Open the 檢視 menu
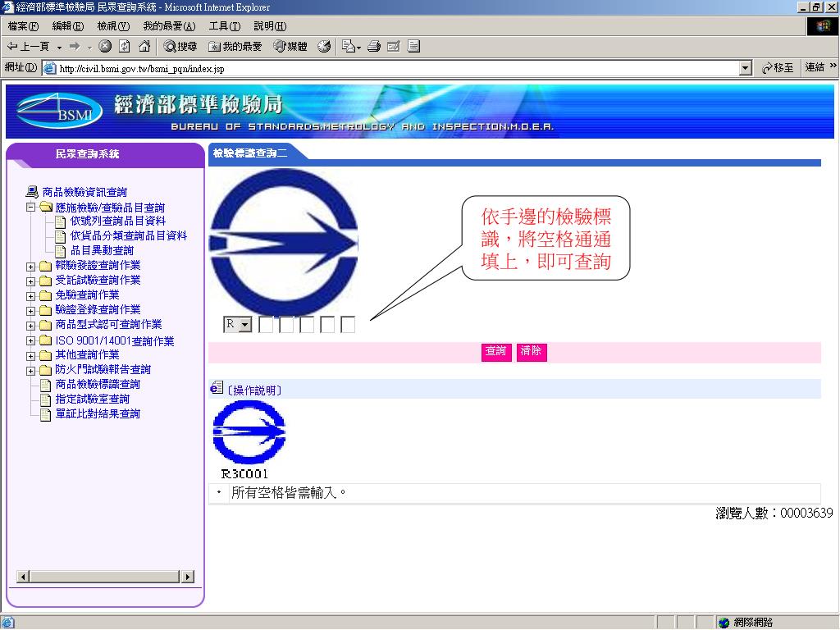 (x=113, y=25)
